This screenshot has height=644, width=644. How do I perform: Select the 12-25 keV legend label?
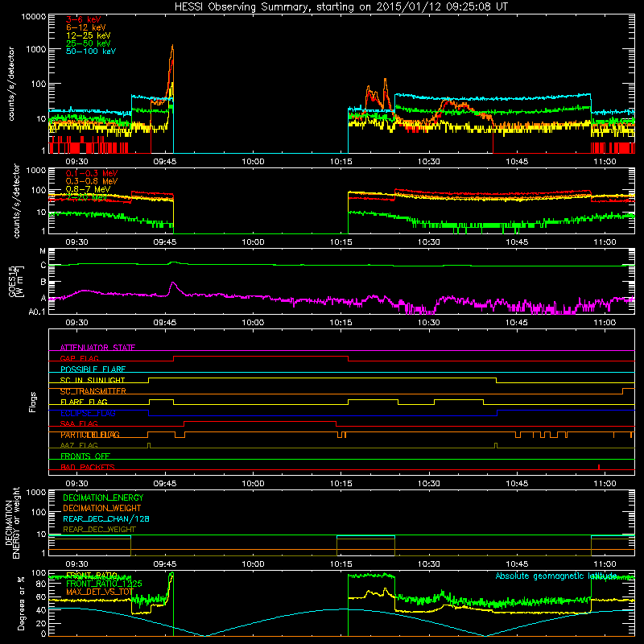coord(89,35)
